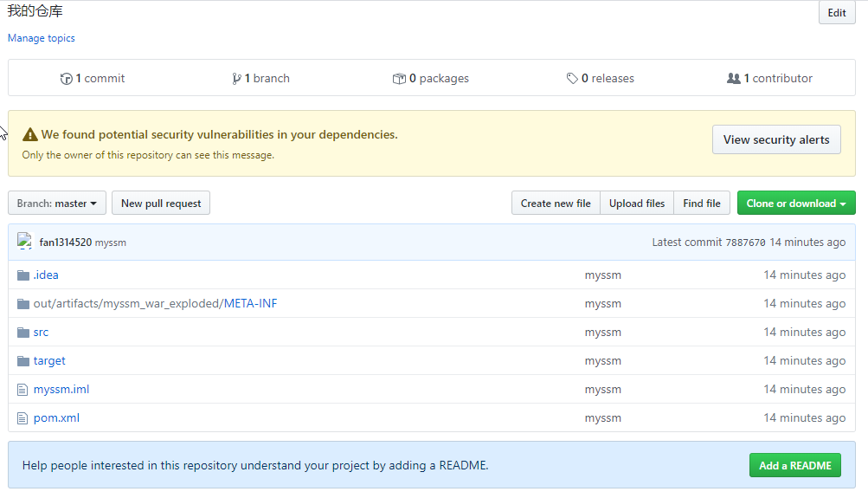Screen dimensions: 868x498
Task: Click myssm commit message on pom.xml row
Action: pyautogui.click(x=603, y=418)
